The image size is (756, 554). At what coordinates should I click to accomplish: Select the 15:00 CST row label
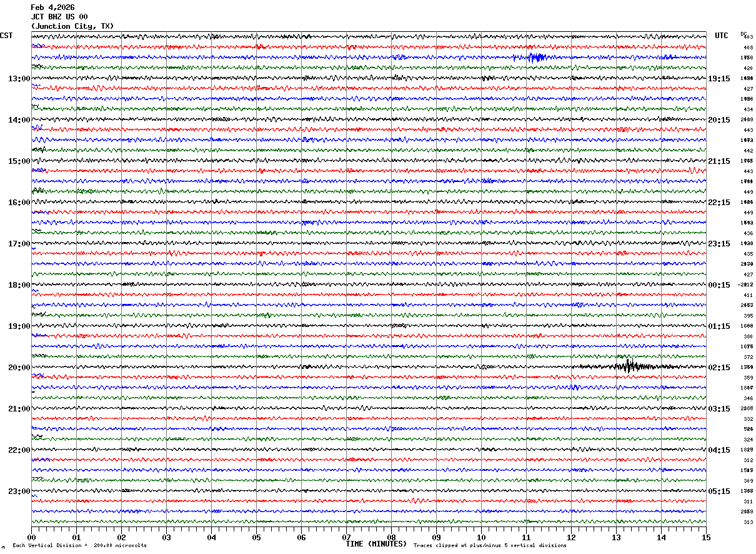click(x=19, y=161)
